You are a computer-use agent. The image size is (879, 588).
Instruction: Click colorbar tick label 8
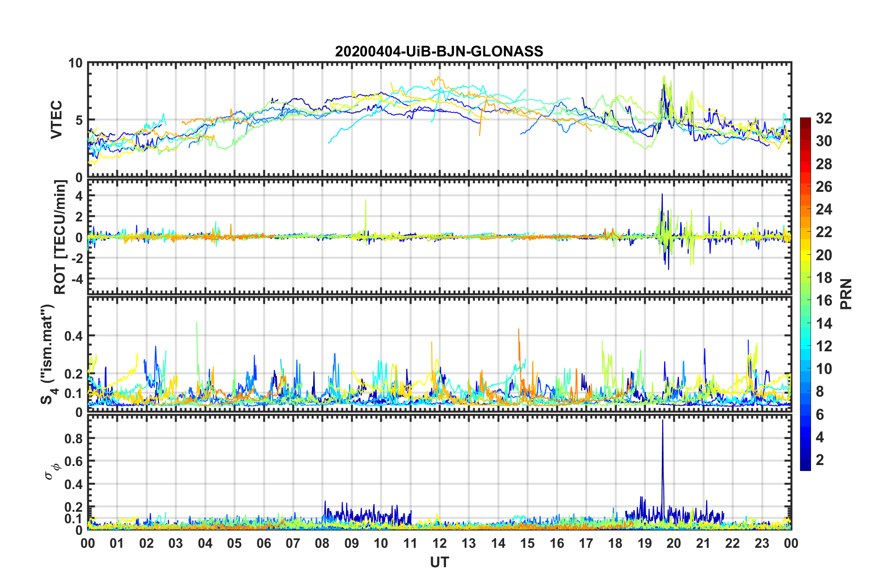[x=820, y=392]
